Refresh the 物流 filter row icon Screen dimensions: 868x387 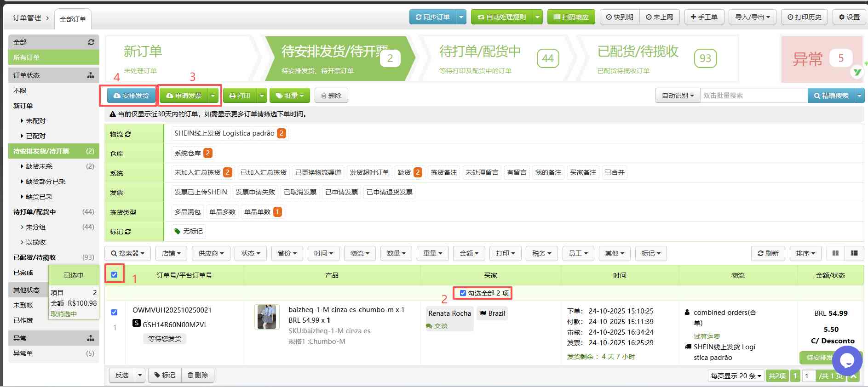click(x=128, y=134)
